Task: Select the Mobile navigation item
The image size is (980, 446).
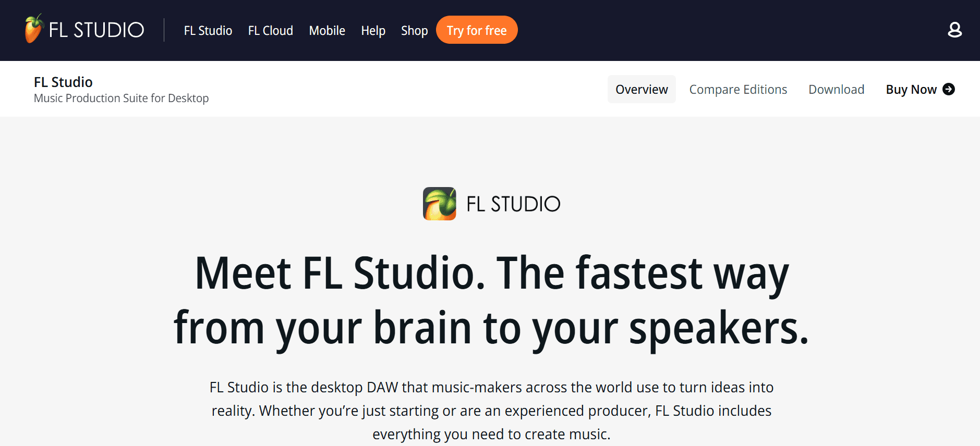Action: click(x=327, y=31)
